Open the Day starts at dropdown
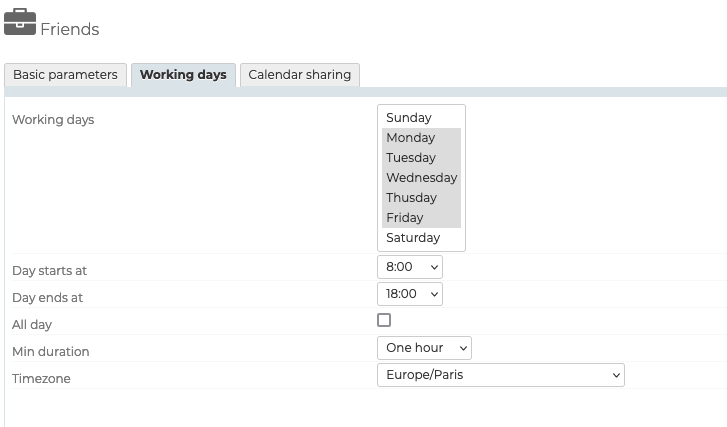 410,268
